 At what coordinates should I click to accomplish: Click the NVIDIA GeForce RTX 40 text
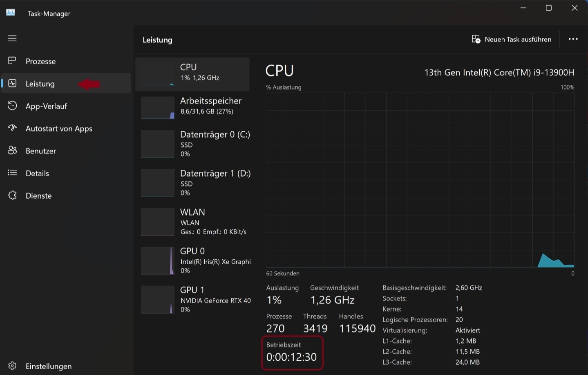[x=216, y=301]
